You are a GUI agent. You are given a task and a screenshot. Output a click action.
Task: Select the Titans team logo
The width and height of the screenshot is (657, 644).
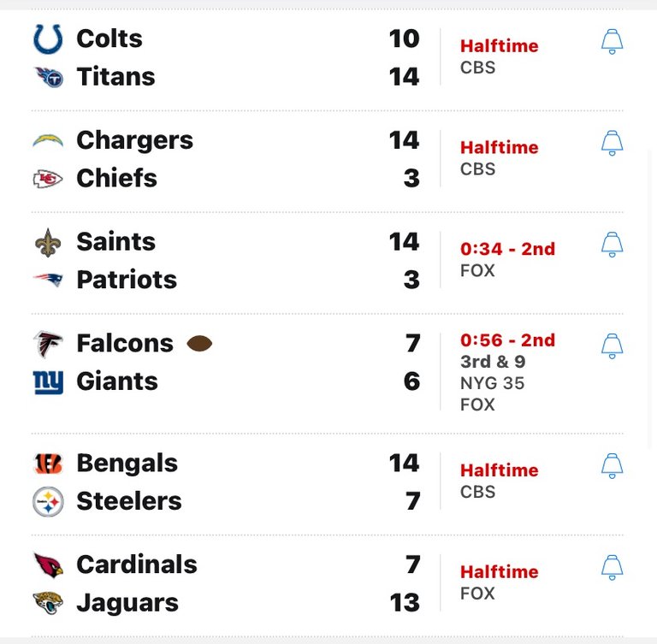click(49, 77)
